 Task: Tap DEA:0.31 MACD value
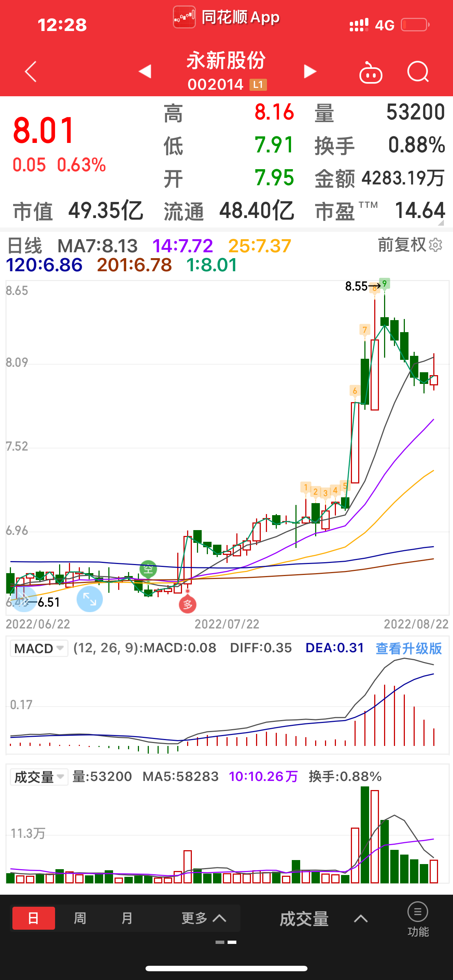click(x=334, y=648)
